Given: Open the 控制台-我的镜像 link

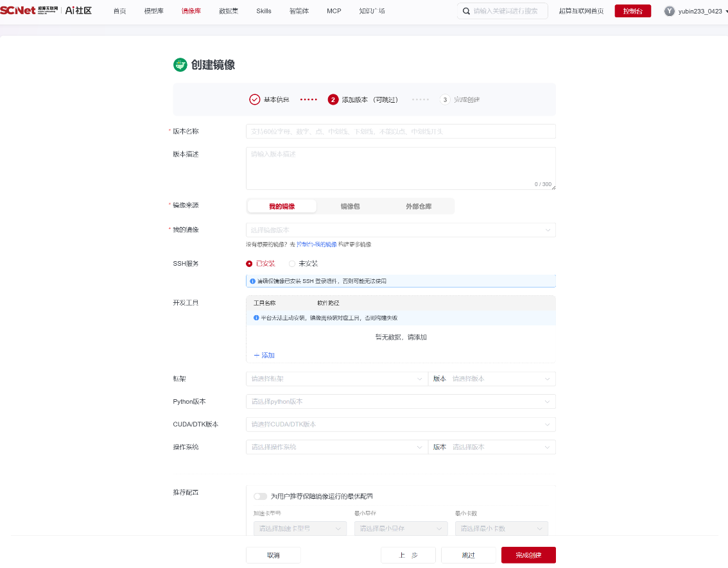Looking at the screenshot, I should click(x=316, y=245).
